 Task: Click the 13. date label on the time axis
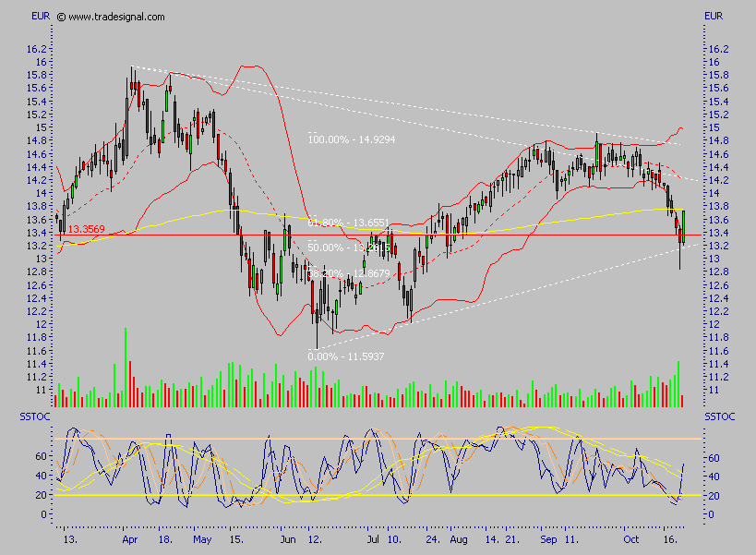coord(70,539)
